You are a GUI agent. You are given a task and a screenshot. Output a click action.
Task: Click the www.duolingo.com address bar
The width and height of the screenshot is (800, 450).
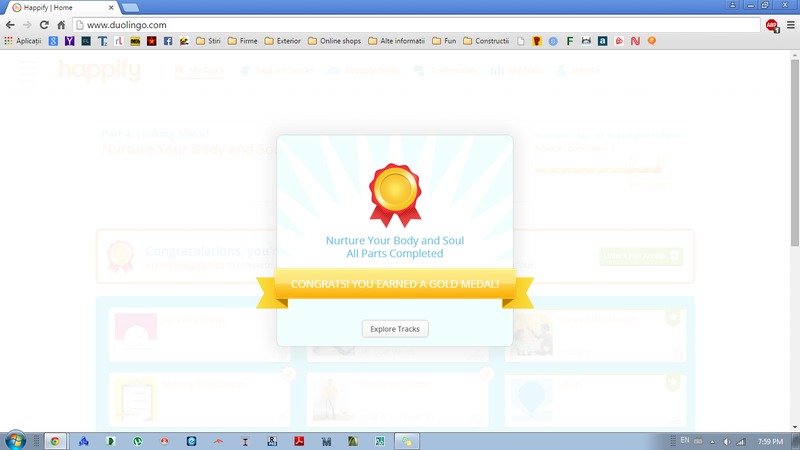[416, 25]
